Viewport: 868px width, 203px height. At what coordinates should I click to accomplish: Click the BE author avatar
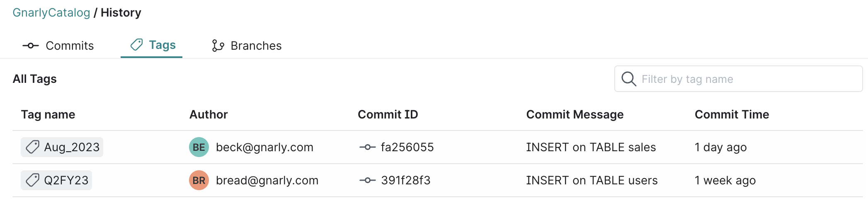click(199, 147)
